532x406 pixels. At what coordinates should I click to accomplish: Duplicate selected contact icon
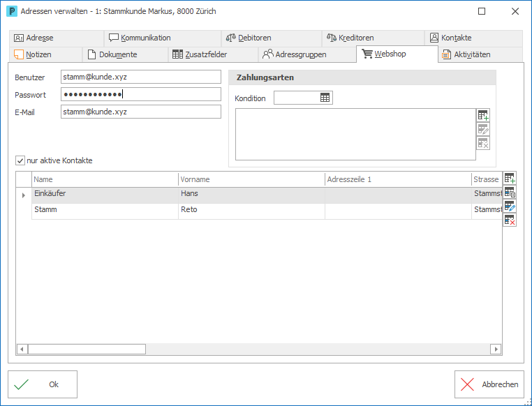tap(509, 192)
